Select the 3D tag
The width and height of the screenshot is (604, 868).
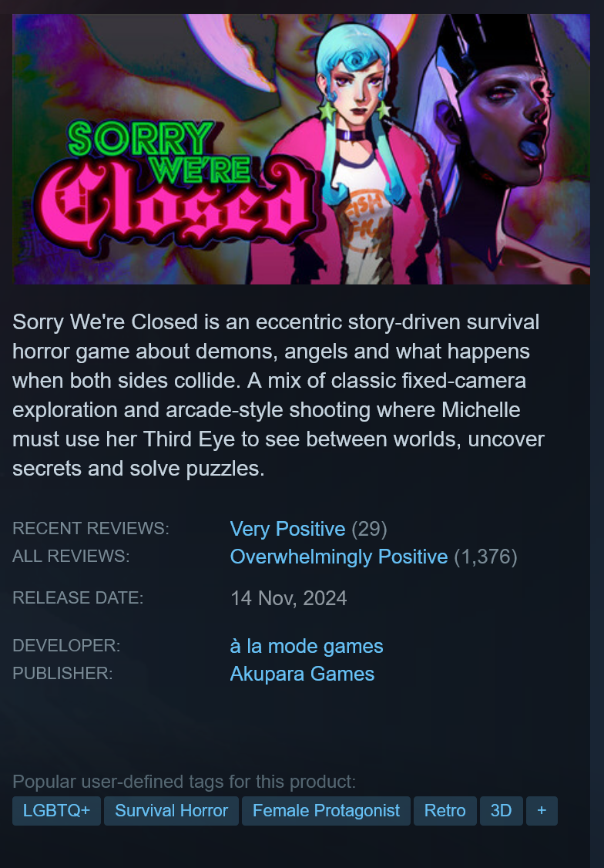coord(501,811)
